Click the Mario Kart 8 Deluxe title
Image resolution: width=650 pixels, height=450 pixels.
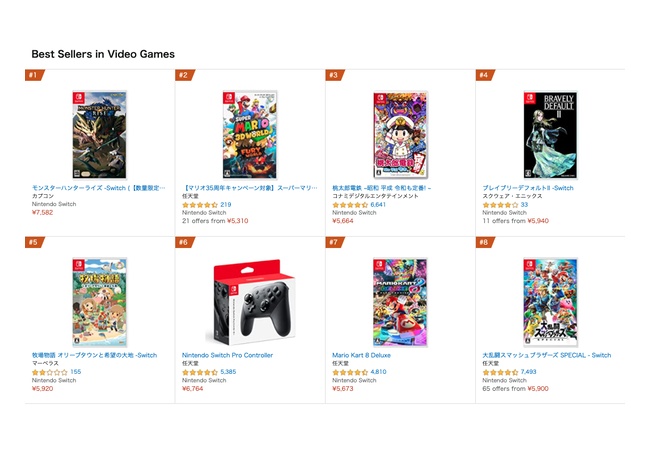363,355
